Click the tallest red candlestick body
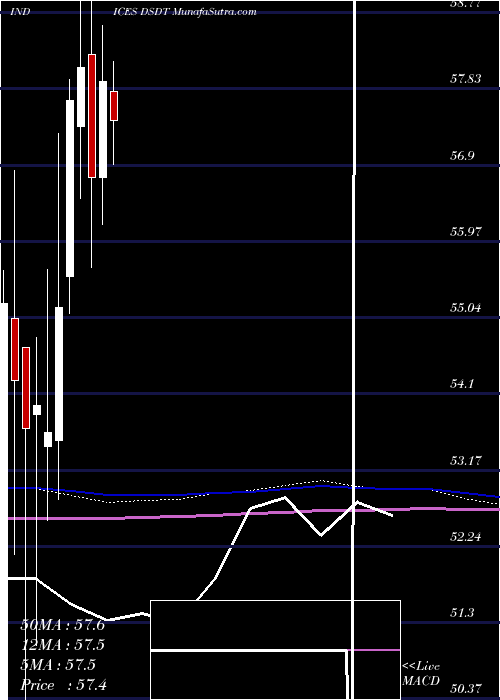 [x=92, y=116]
